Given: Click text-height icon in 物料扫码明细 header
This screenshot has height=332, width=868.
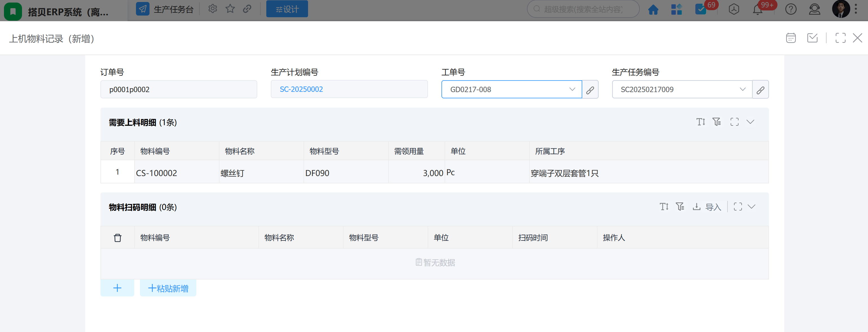Looking at the screenshot, I should coord(664,207).
